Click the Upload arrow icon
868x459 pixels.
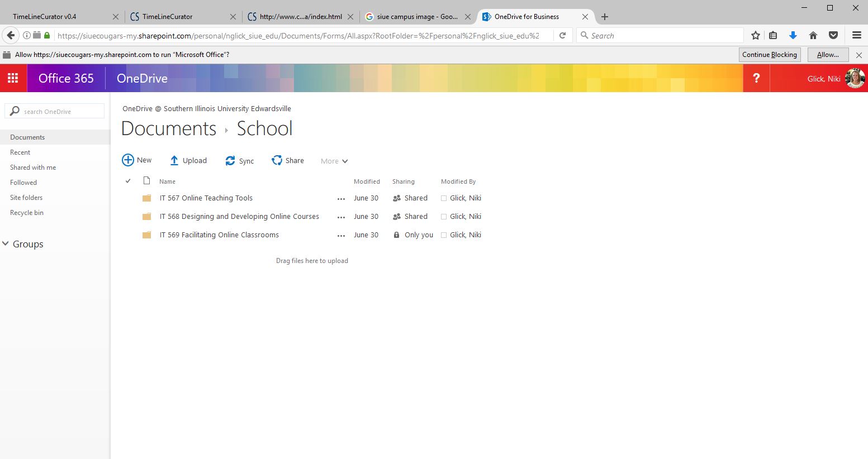pyautogui.click(x=174, y=161)
